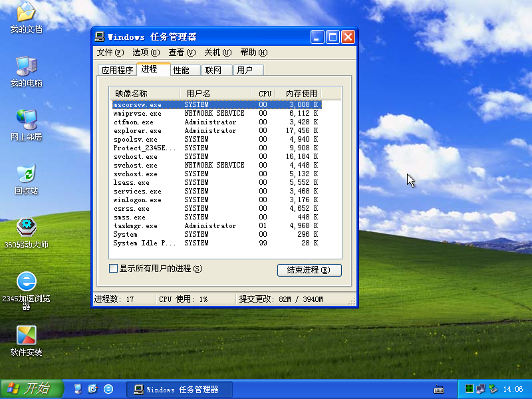Open the 回收站 (Recycle Bin)
This screenshot has width=532, height=399.
(x=25, y=174)
